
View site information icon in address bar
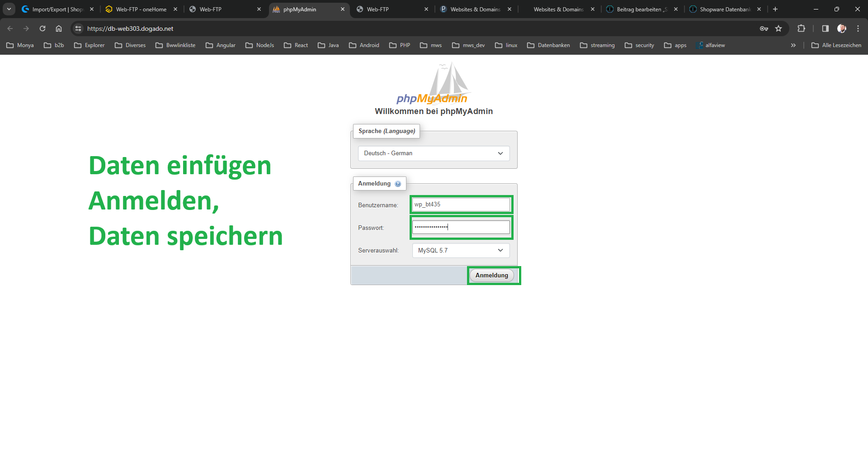[x=78, y=29]
